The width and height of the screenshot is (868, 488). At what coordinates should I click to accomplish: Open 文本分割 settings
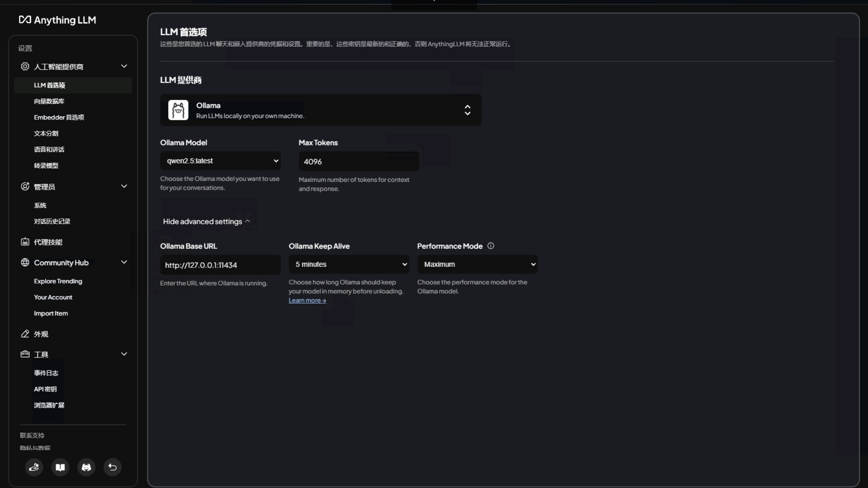(x=46, y=133)
